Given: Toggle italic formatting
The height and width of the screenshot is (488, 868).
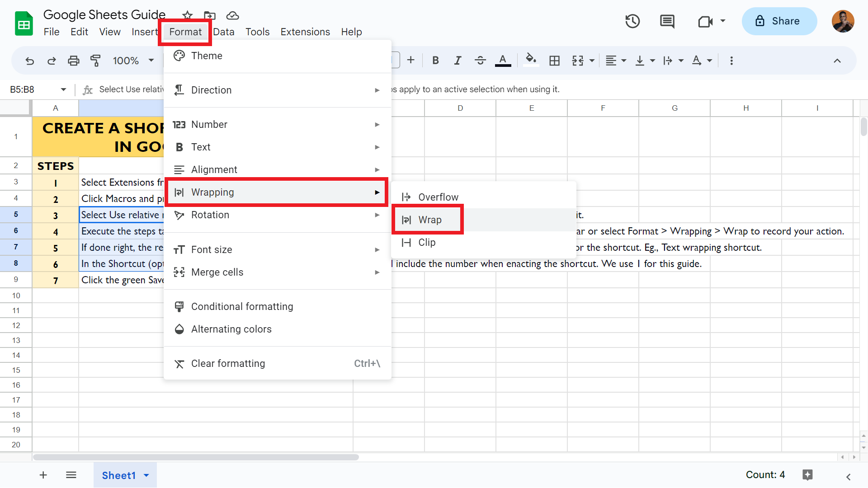Looking at the screenshot, I should pos(458,61).
